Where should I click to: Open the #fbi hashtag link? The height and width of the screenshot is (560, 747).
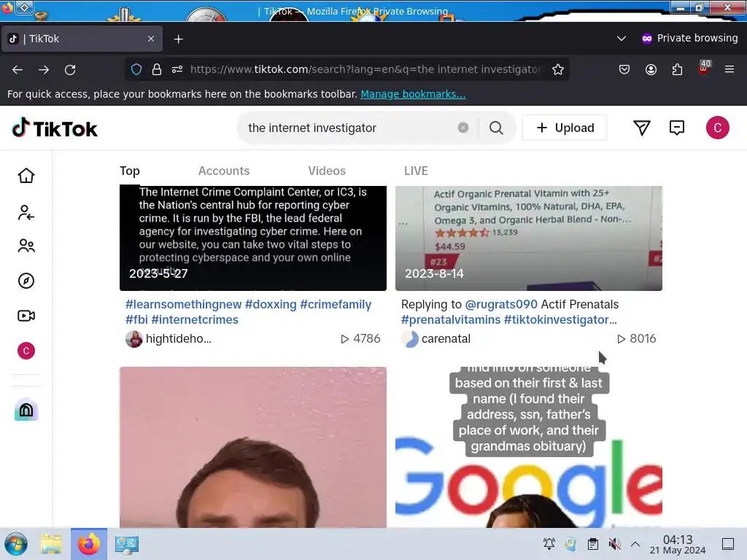click(x=136, y=319)
